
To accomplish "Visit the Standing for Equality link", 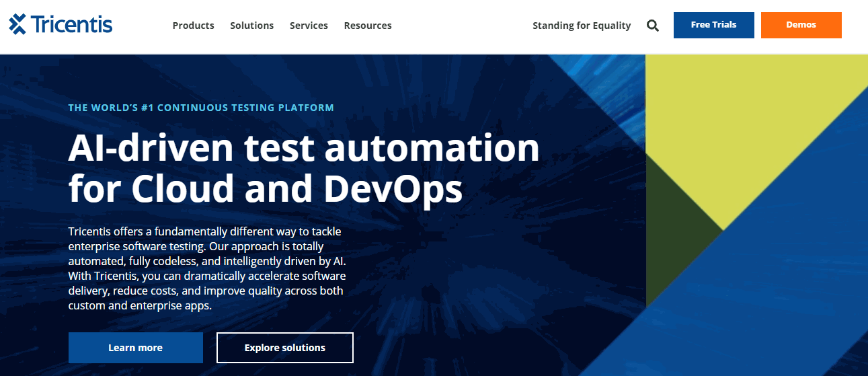I will (582, 26).
